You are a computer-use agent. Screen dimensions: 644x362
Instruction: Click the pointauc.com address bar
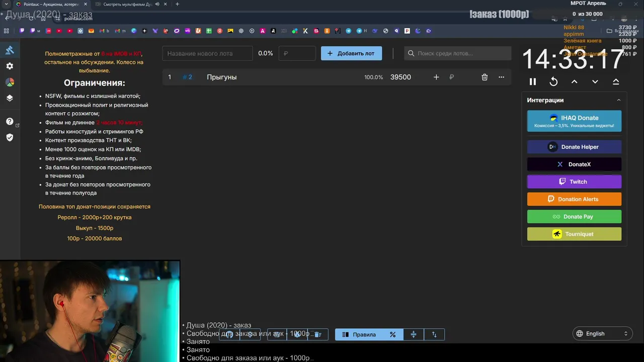coord(78,18)
